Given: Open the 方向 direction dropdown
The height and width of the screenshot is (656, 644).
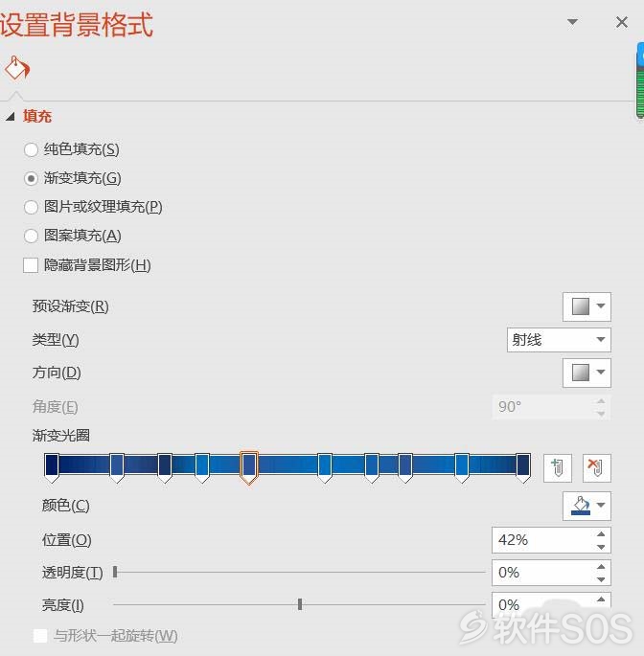Looking at the screenshot, I should [586, 373].
